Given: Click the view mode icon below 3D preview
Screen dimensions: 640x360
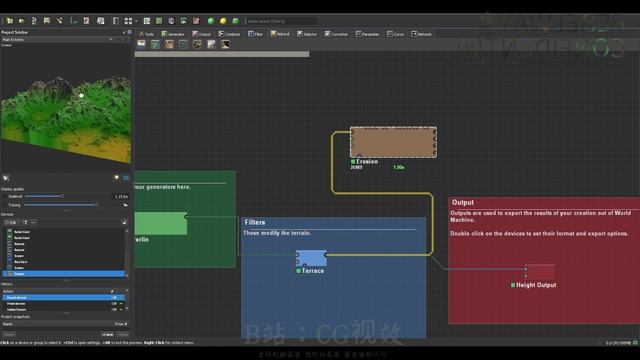Looking at the screenshot, I should click(6, 178).
